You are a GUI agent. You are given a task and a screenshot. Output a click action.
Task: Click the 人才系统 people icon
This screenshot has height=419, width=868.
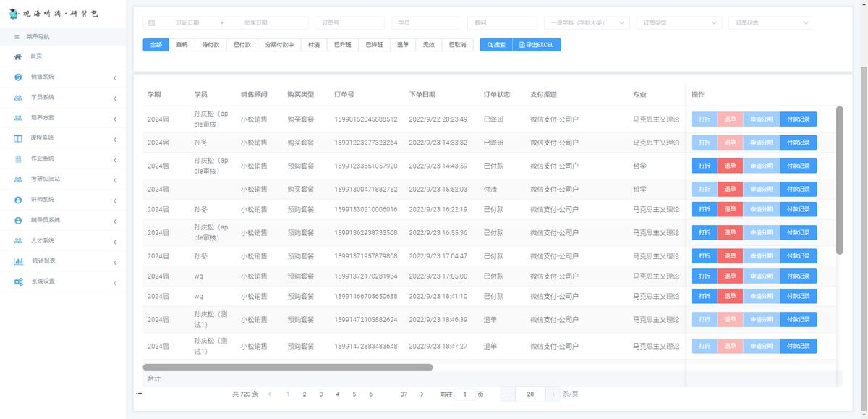pyautogui.click(x=17, y=240)
